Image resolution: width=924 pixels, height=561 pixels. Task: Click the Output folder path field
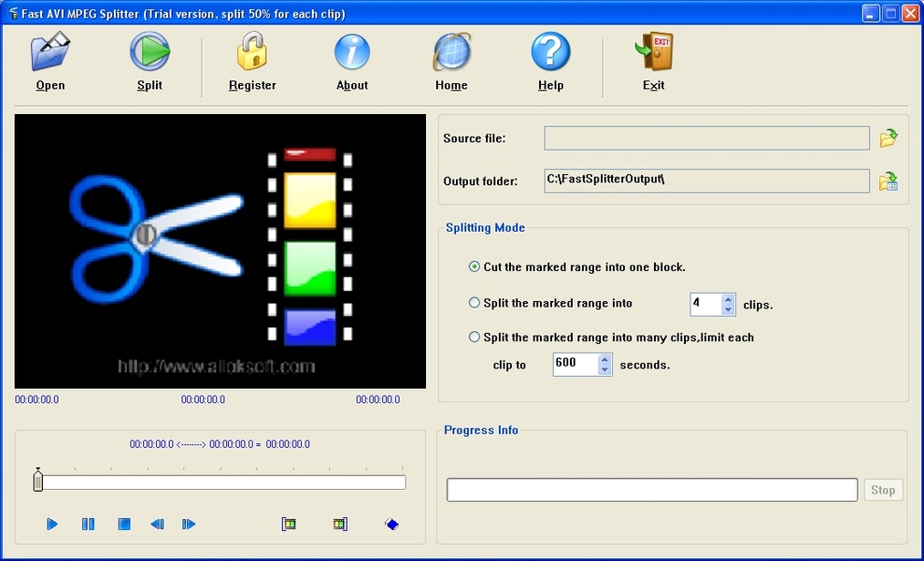tap(706, 180)
